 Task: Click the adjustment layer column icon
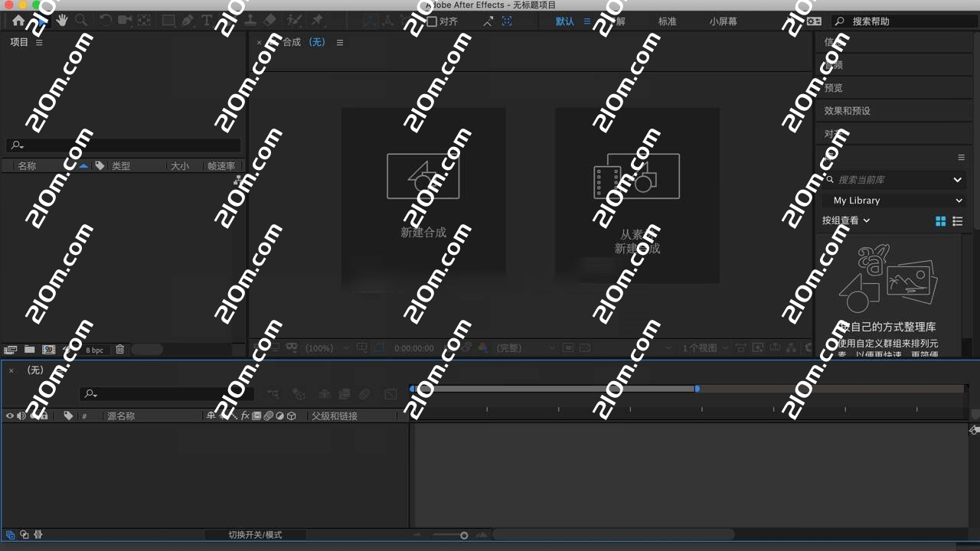pos(279,416)
